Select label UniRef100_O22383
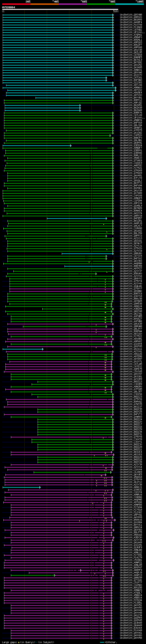The image size is (146, 644). pos(131,82)
